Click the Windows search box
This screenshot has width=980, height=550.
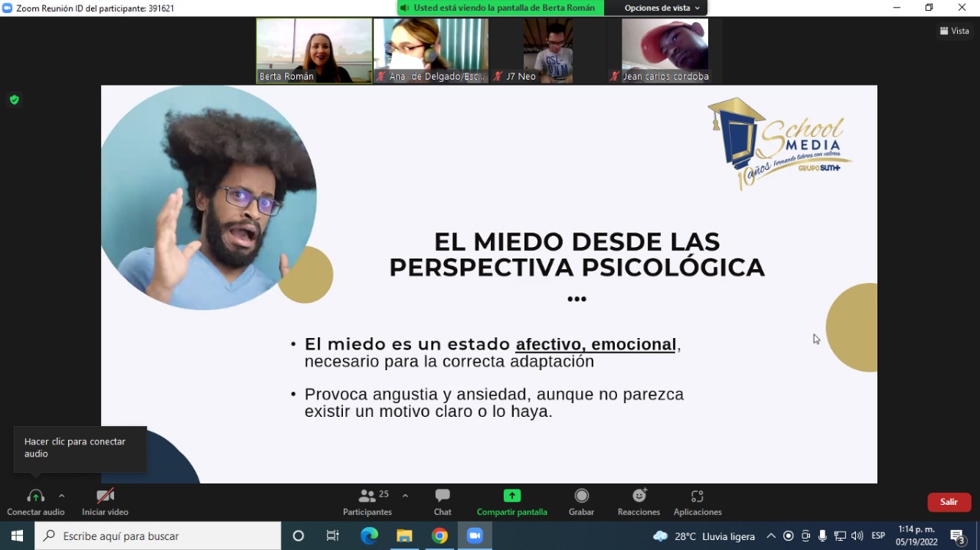tap(158, 536)
